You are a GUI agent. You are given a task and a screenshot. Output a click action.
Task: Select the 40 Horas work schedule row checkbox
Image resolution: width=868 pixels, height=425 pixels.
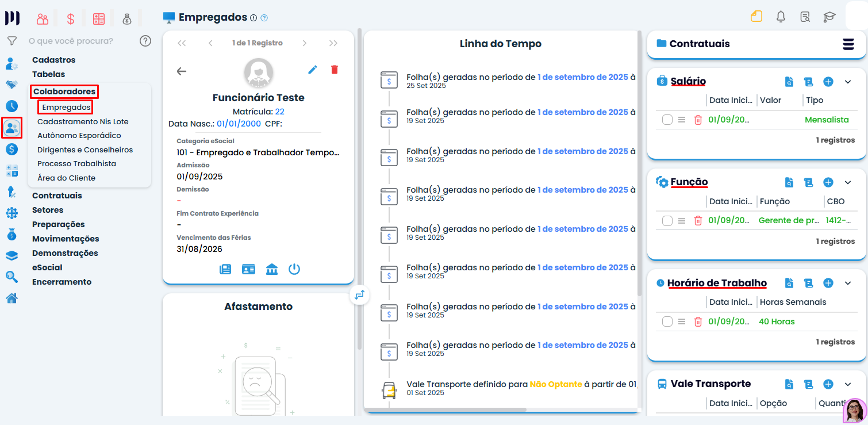click(x=667, y=321)
